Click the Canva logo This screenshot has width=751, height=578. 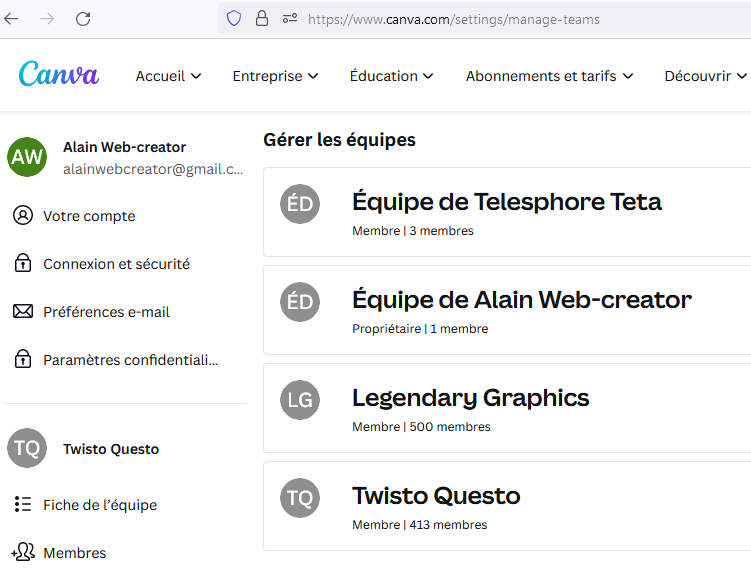[x=58, y=75]
